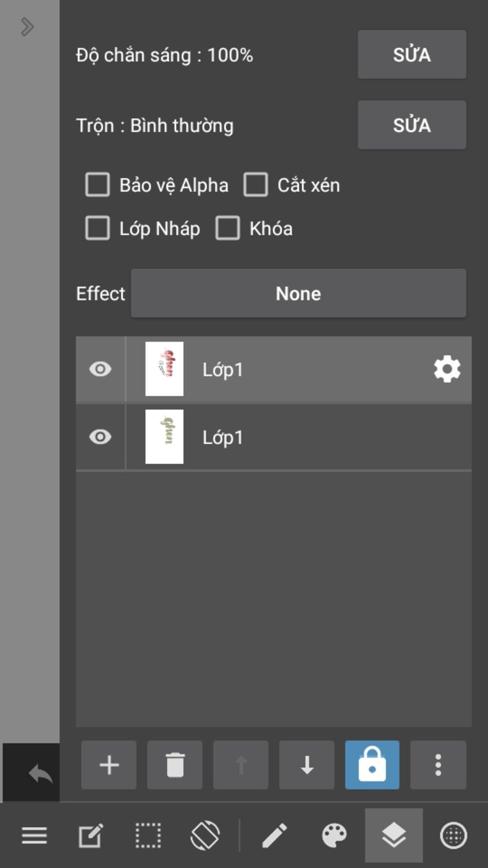The width and height of the screenshot is (488, 868).
Task: Open the dotted selection tool icon
Action: click(x=148, y=836)
